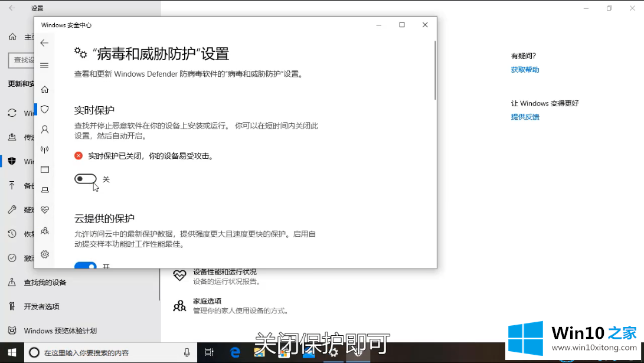Click the Settings search box

(x=21, y=60)
